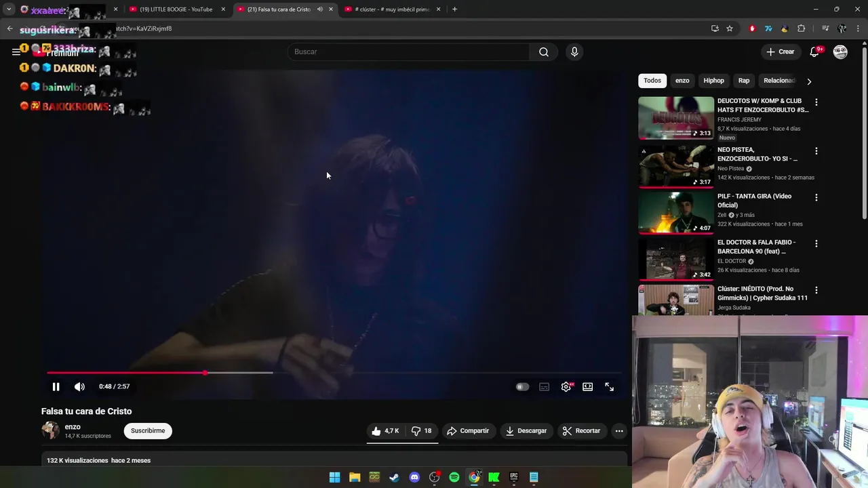Enter fullscreen mode in the player

(x=609, y=387)
